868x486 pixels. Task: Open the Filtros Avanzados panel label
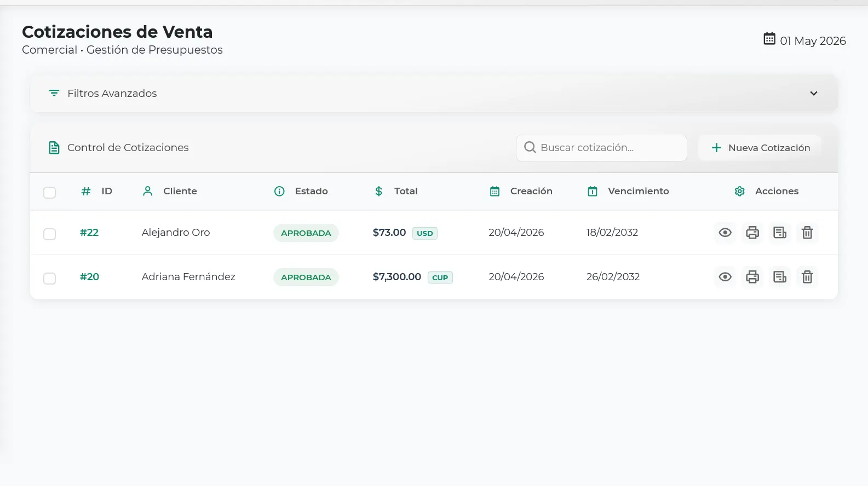pos(112,93)
